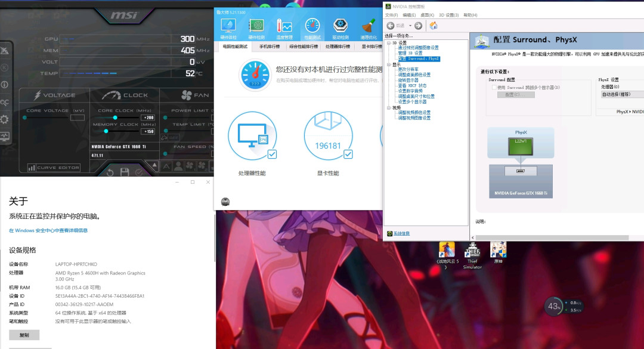The image size is (644, 349).
Task: Open 系统信息 link in NVIDIA panel
Action: tap(401, 233)
